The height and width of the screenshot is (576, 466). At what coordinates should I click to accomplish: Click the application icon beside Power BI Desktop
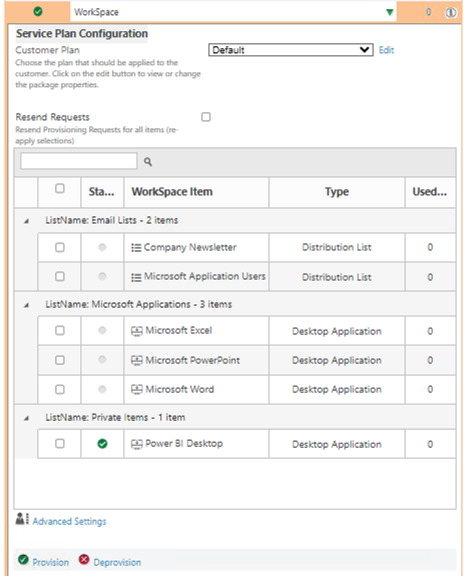[x=137, y=444]
